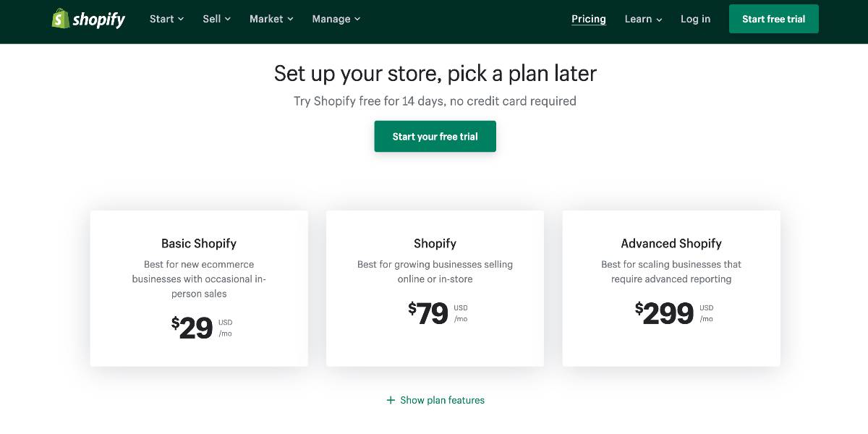Click the header Start free trial button
This screenshot has width=868, height=434.
pos(774,19)
